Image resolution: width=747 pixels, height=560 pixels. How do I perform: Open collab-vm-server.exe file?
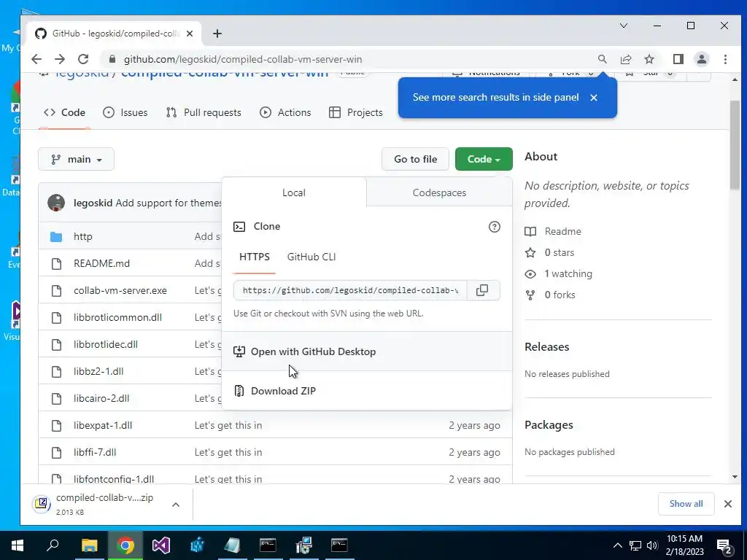pos(120,290)
